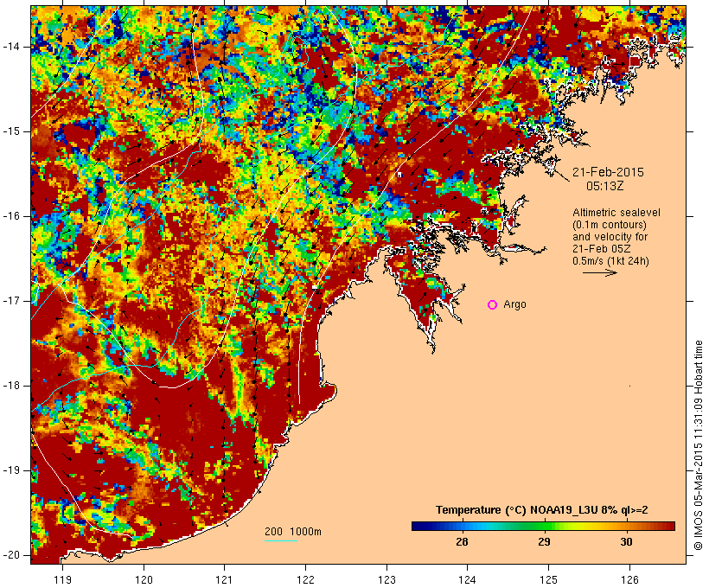
Task: Click the color bar value 28
Action: [x=462, y=542]
